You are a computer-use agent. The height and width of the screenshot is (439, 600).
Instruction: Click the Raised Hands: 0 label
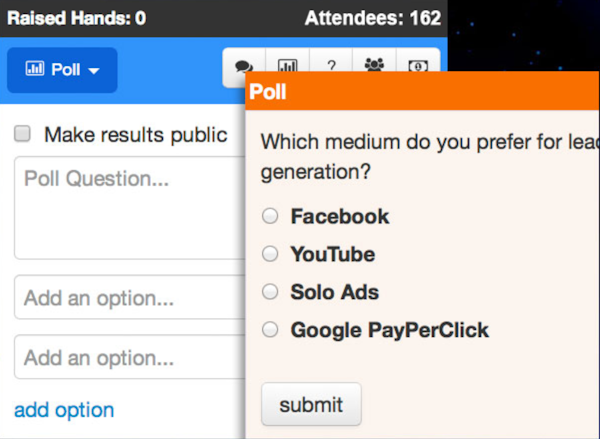[x=77, y=18]
